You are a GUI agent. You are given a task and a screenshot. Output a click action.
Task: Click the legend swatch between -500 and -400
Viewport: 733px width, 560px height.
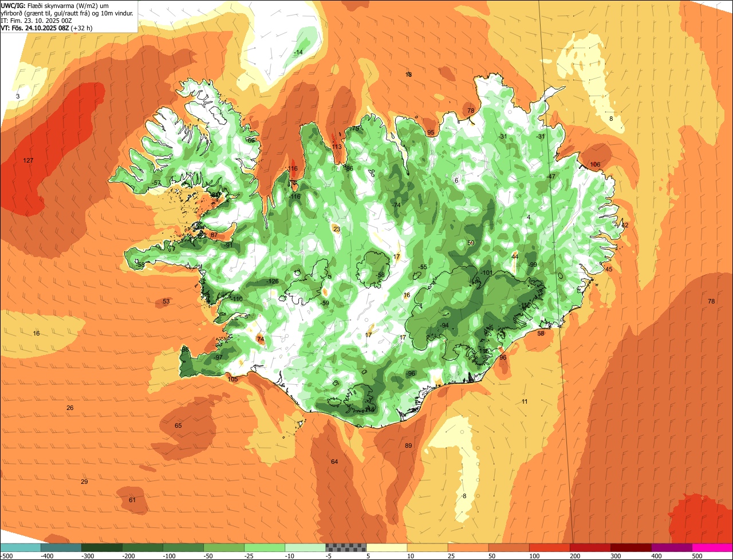pos(20,547)
